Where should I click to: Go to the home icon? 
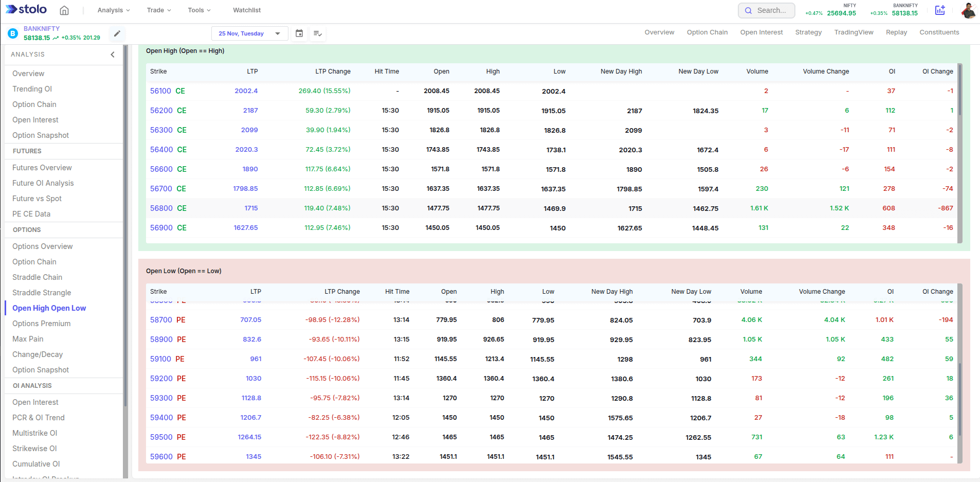(64, 10)
